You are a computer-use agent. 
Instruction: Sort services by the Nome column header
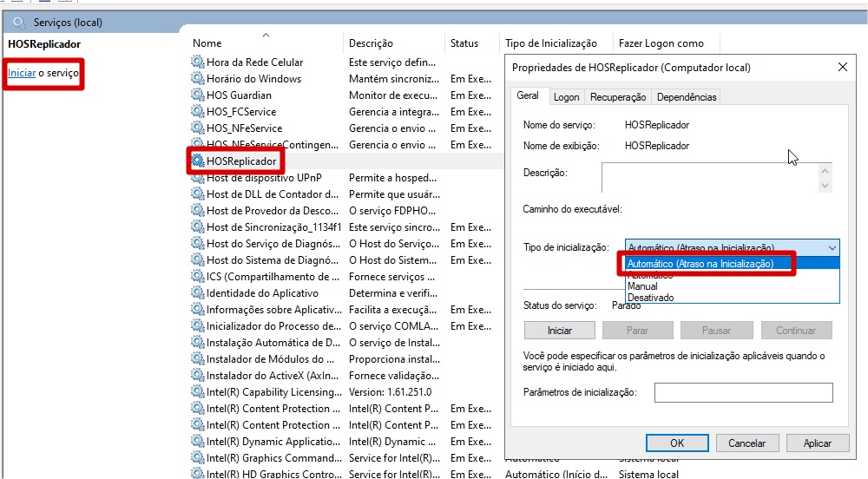207,43
